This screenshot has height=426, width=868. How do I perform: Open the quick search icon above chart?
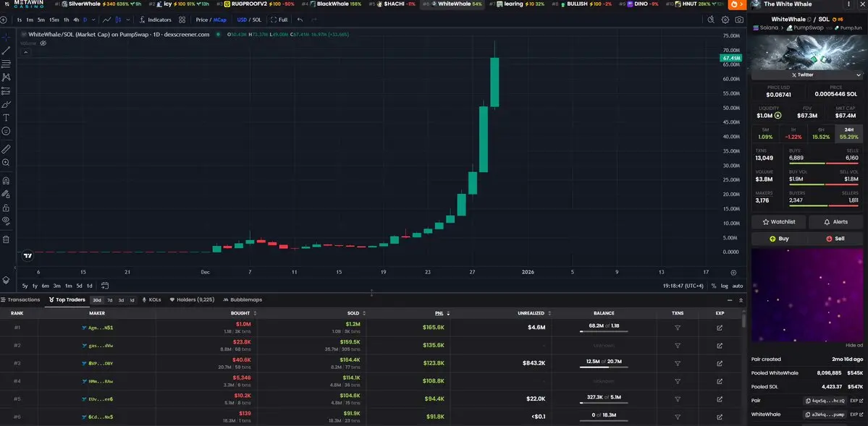(x=712, y=20)
